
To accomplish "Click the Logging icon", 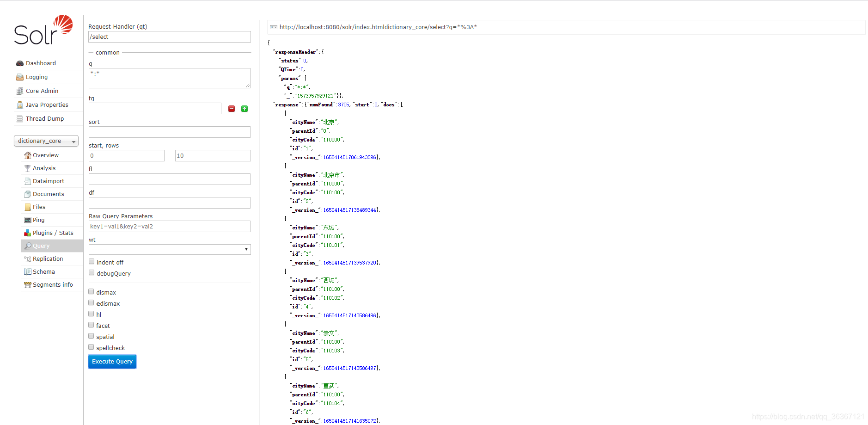I will click(x=20, y=77).
